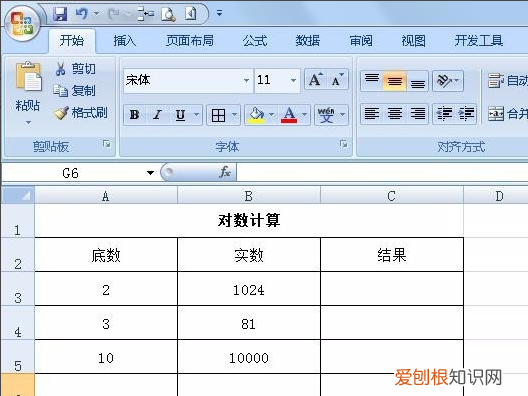Open the 数据 tab
528x396 pixels.
[x=308, y=41]
